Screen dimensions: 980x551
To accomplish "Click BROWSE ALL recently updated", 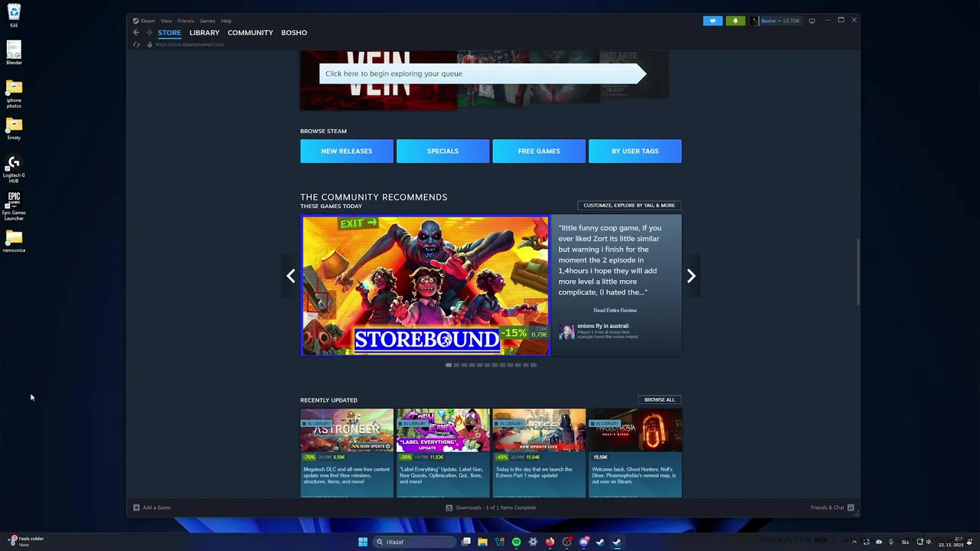I will point(659,399).
